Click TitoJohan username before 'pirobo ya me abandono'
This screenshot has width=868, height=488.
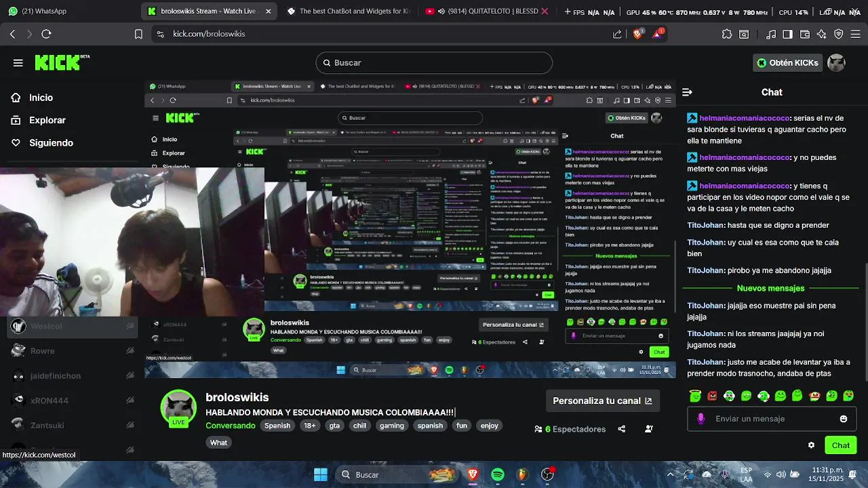pyautogui.click(x=705, y=270)
